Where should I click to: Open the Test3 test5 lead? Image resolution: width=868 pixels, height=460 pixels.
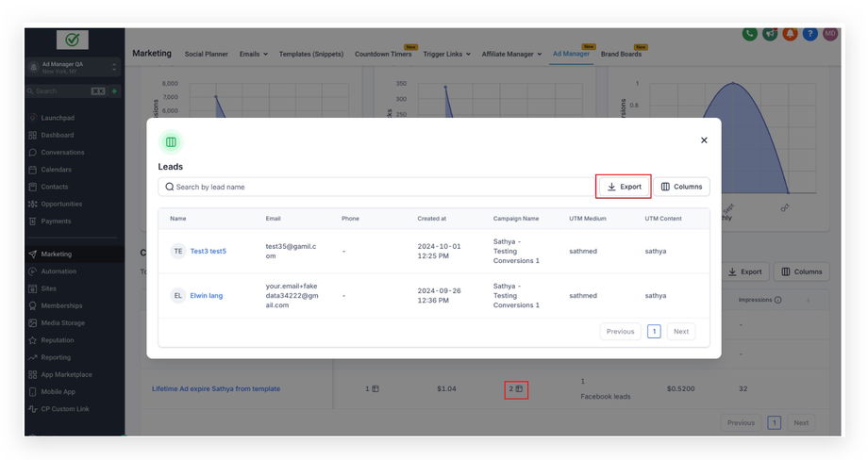209,251
